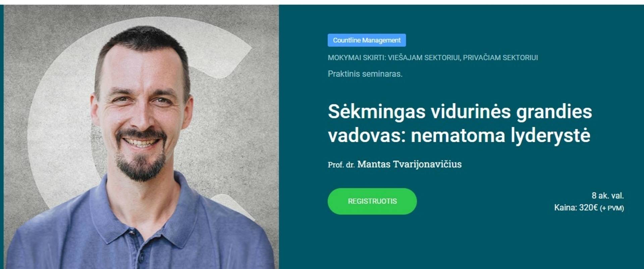Select the "PRIVAČIAM SEKTORIUI" audience text
This screenshot has height=269, width=644.
[x=500, y=58]
